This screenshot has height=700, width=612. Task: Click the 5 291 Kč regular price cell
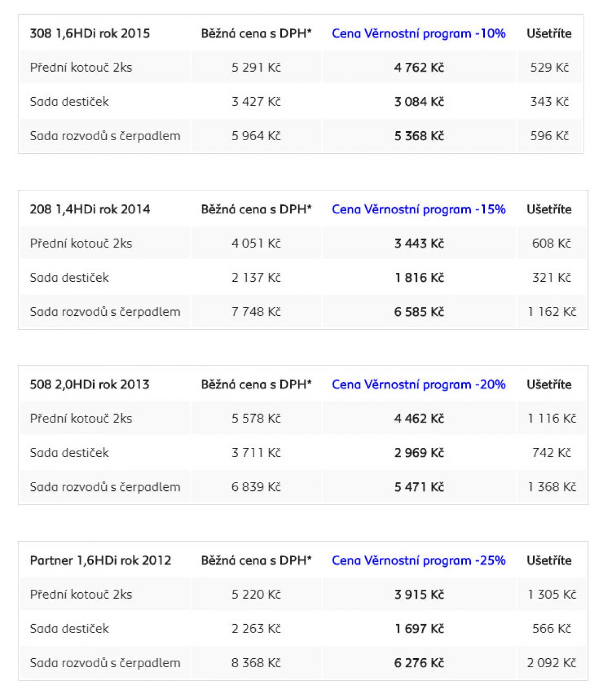click(x=256, y=67)
